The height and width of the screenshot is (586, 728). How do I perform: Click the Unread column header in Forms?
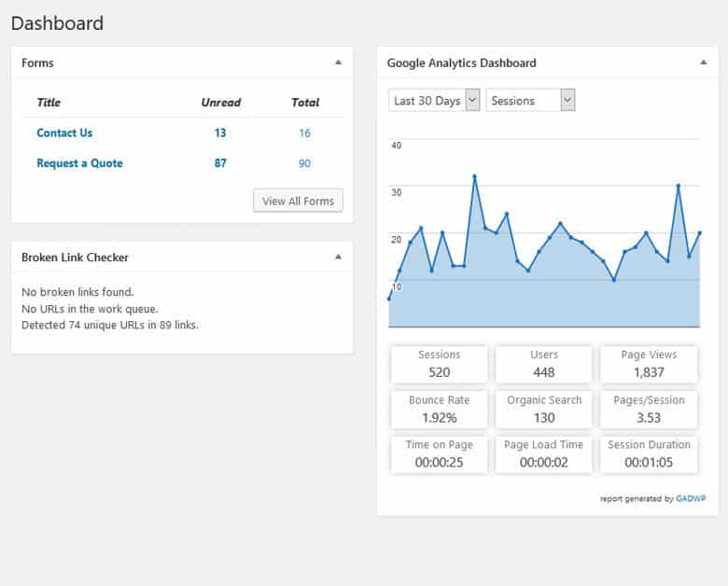coord(221,103)
